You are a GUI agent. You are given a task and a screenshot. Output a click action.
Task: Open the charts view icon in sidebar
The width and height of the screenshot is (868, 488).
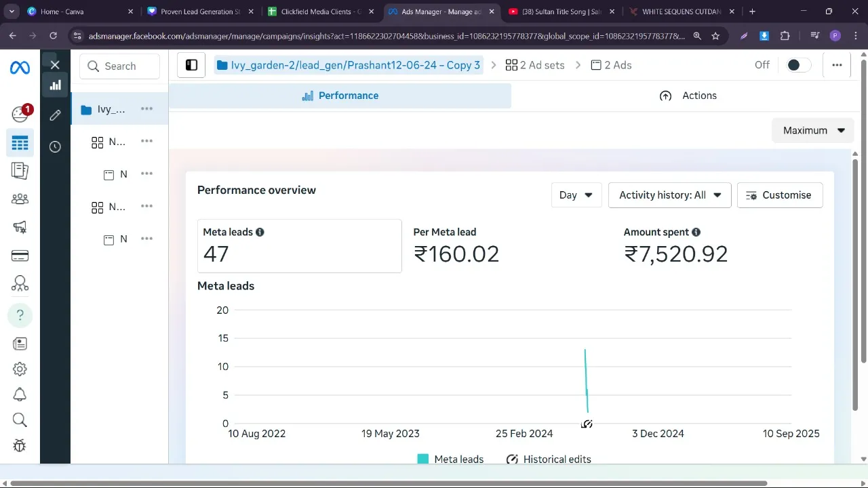tap(55, 85)
